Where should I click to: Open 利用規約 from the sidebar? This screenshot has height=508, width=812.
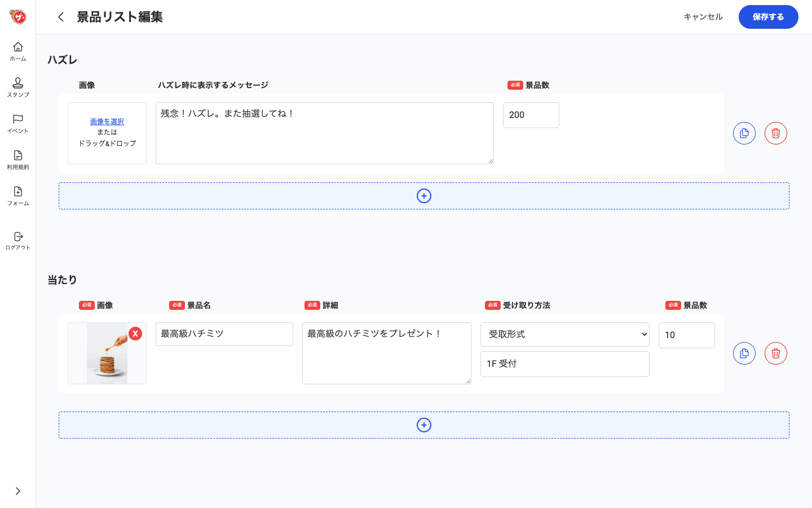click(x=18, y=160)
